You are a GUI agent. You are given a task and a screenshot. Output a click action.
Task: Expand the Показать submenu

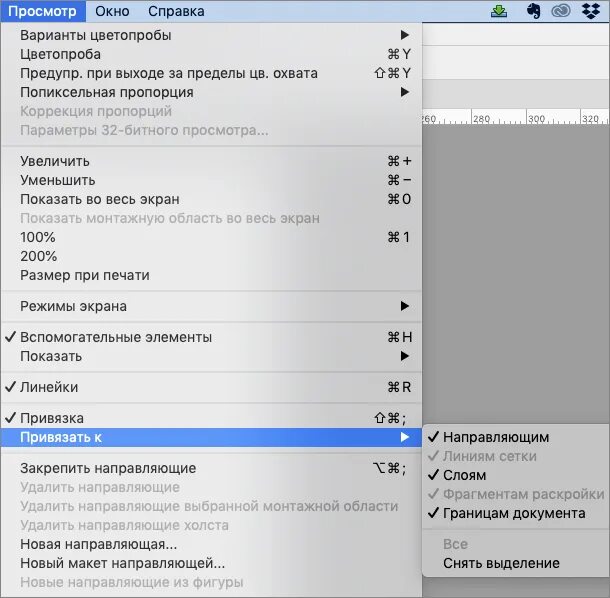coord(212,356)
